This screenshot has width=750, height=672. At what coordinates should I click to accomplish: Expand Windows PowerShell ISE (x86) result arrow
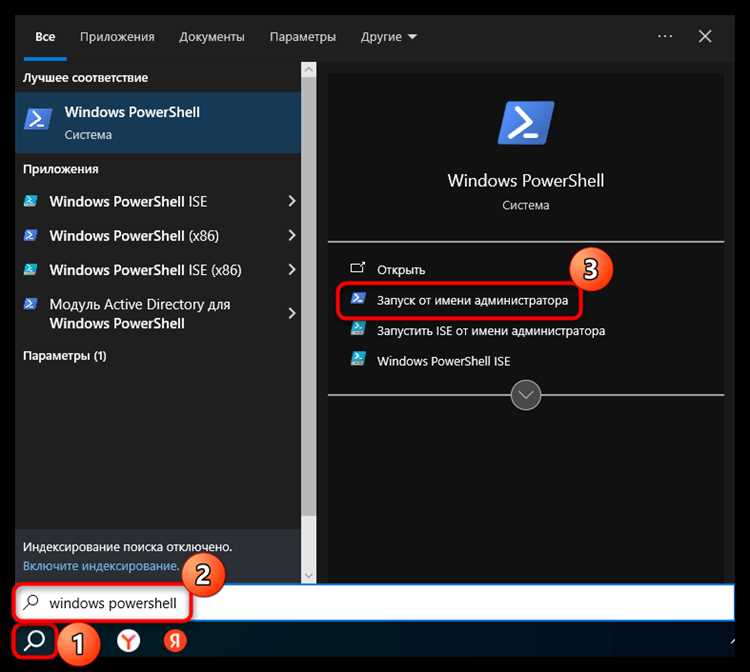click(x=291, y=270)
